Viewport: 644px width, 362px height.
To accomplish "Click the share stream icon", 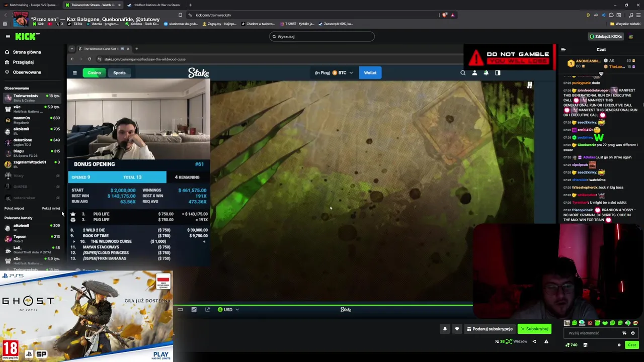I will pyautogui.click(x=534, y=341).
